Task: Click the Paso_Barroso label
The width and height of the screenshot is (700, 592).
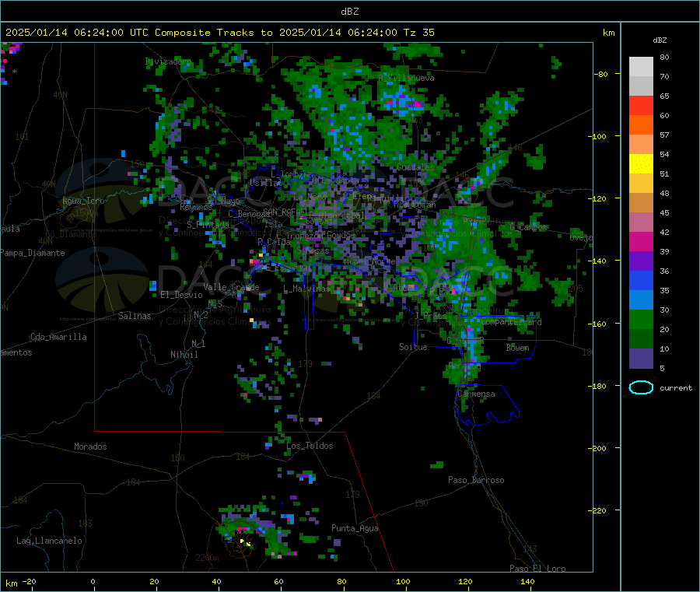Action: pos(476,481)
